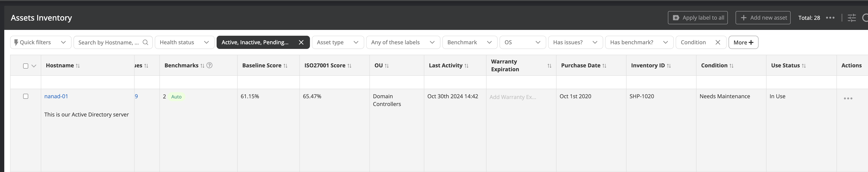
Task: Sort by Hostname column arrows
Action: (78, 66)
